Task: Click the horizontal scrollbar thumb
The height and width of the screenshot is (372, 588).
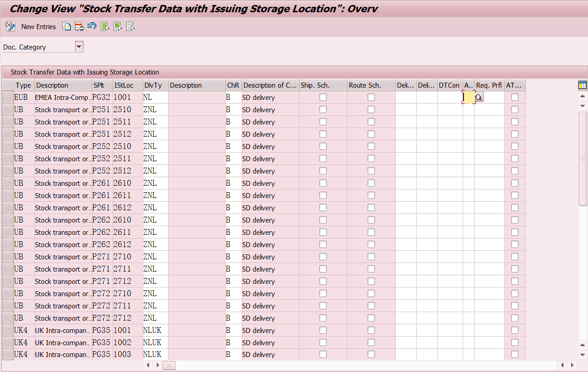Action: coord(169,365)
